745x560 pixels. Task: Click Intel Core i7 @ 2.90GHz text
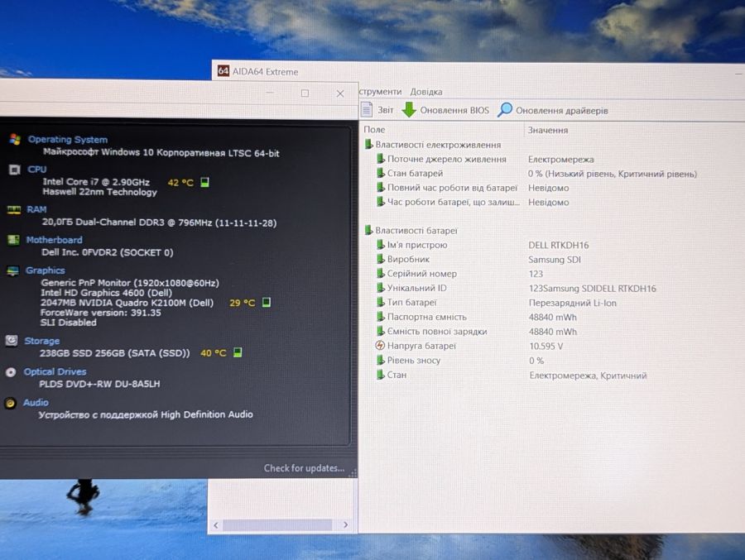pyautogui.click(x=96, y=181)
